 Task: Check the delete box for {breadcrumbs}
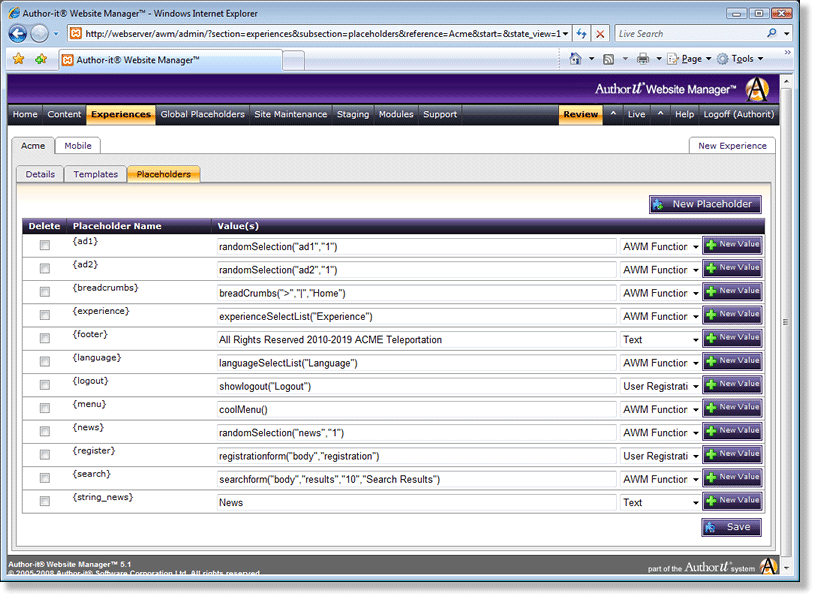(x=45, y=292)
